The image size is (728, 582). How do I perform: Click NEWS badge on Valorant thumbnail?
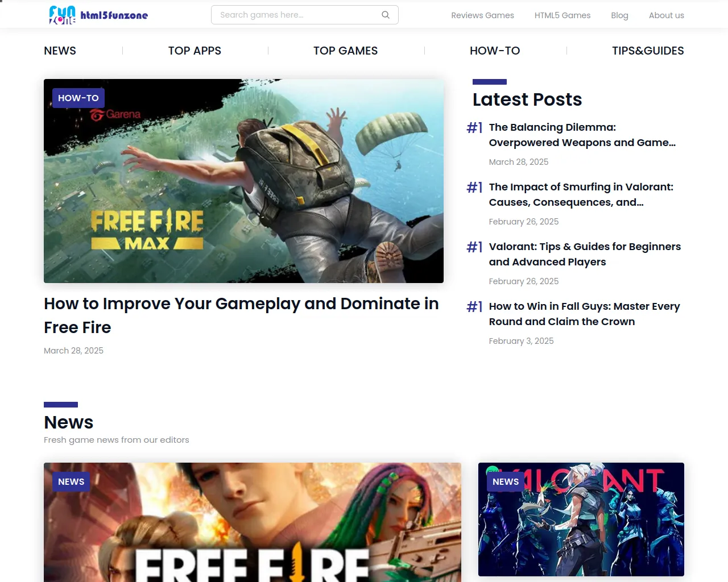[x=506, y=481]
